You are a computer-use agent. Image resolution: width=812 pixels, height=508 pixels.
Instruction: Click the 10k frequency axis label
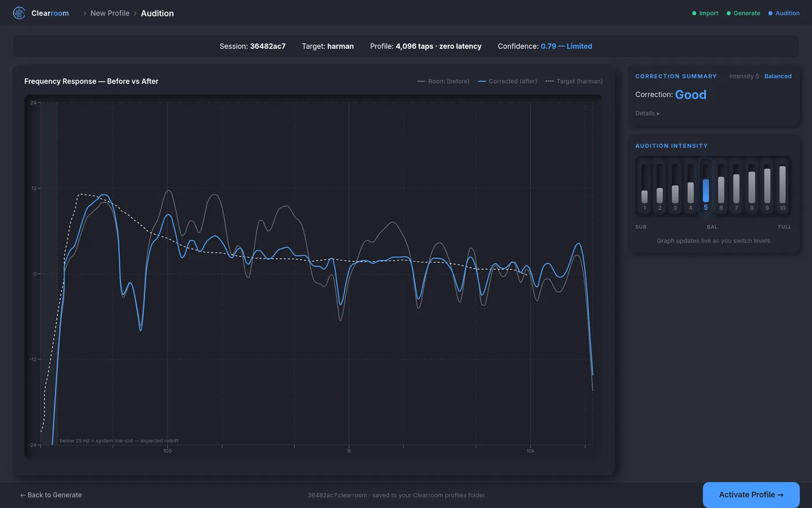click(530, 451)
